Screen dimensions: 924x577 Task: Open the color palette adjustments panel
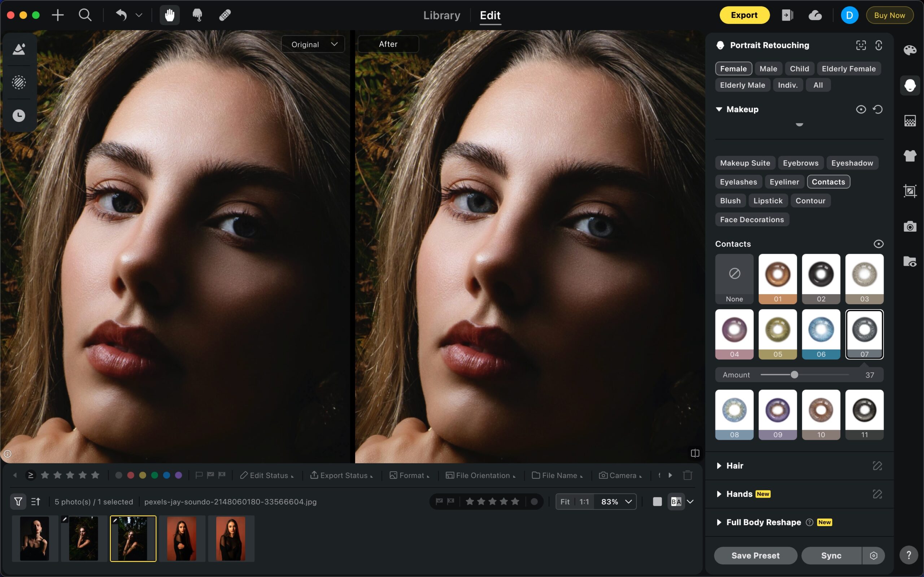click(910, 50)
